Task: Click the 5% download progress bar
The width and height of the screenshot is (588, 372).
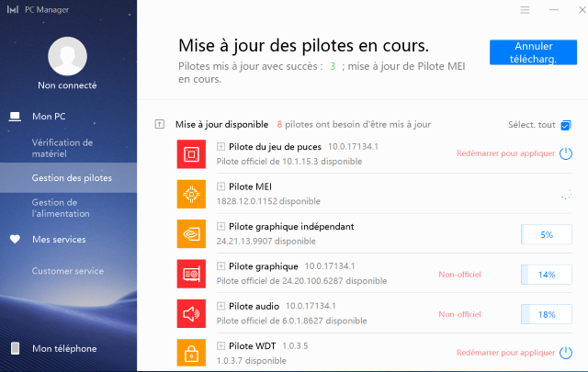Action: 547,234
